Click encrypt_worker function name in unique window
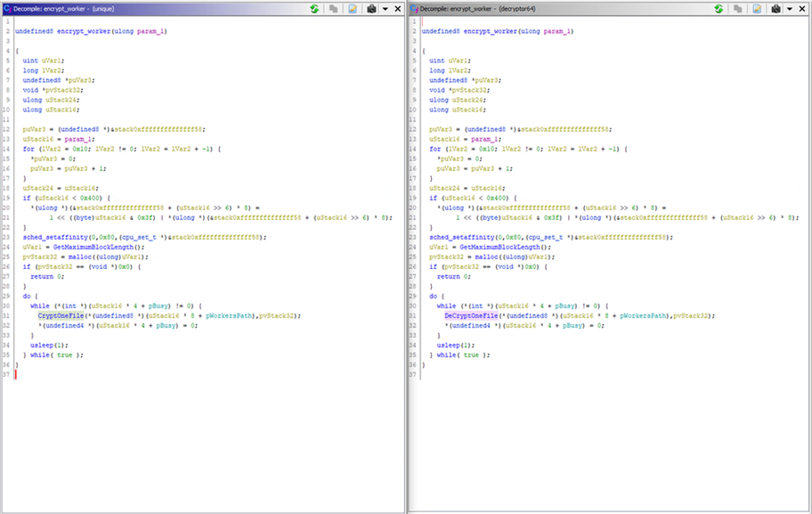This screenshot has width=812, height=514. click(84, 31)
